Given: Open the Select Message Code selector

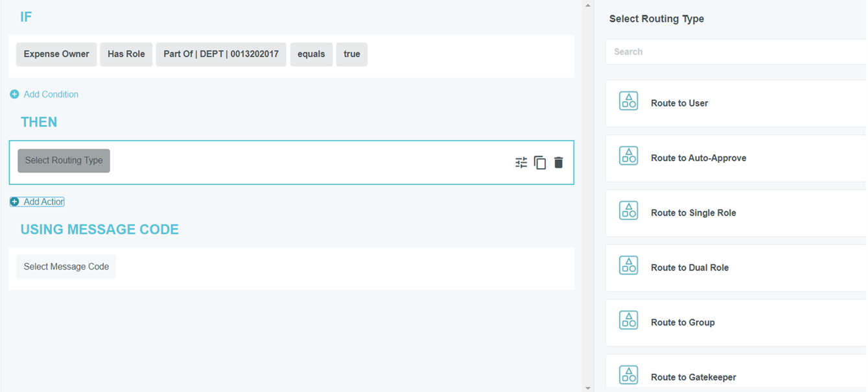Looking at the screenshot, I should pyautogui.click(x=66, y=267).
